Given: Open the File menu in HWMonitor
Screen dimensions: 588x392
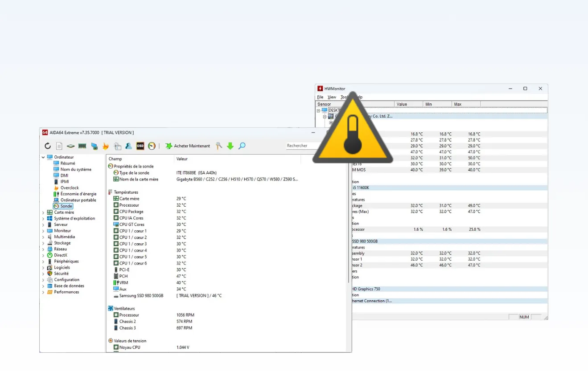Looking at the screenshot, I should [320, 97].
